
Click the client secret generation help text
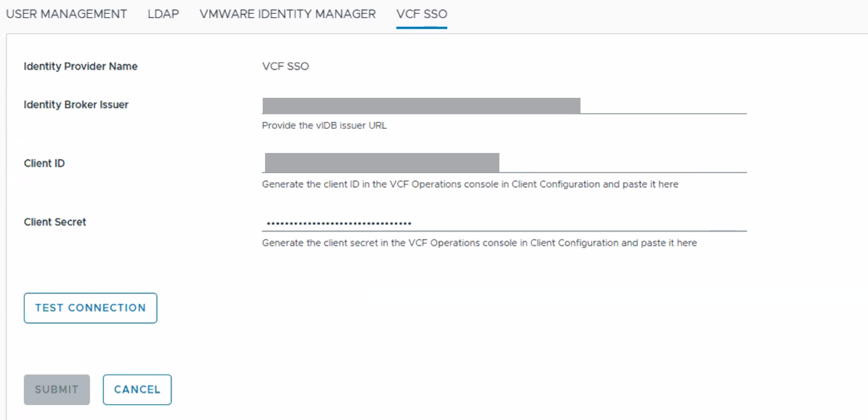click(x=479, y=243)
